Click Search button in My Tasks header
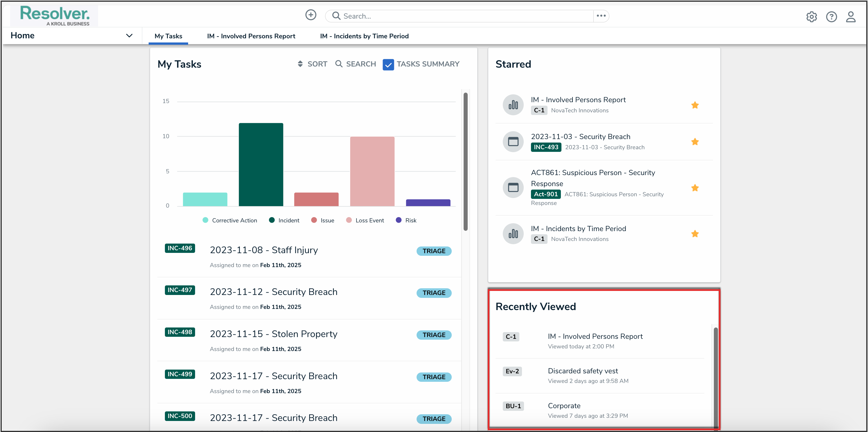The width and height of the screenshot is (868, 432). point(356,64)
